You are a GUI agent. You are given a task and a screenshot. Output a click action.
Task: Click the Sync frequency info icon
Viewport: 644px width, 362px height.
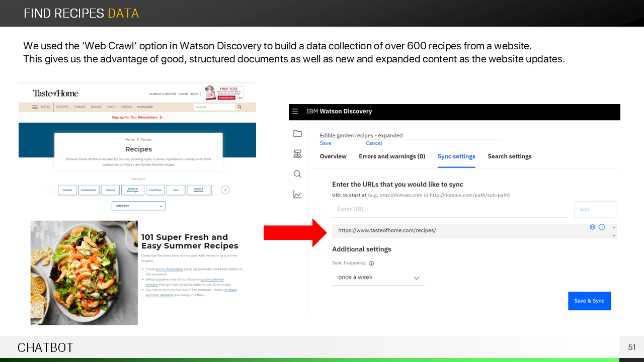coord(371,263)
